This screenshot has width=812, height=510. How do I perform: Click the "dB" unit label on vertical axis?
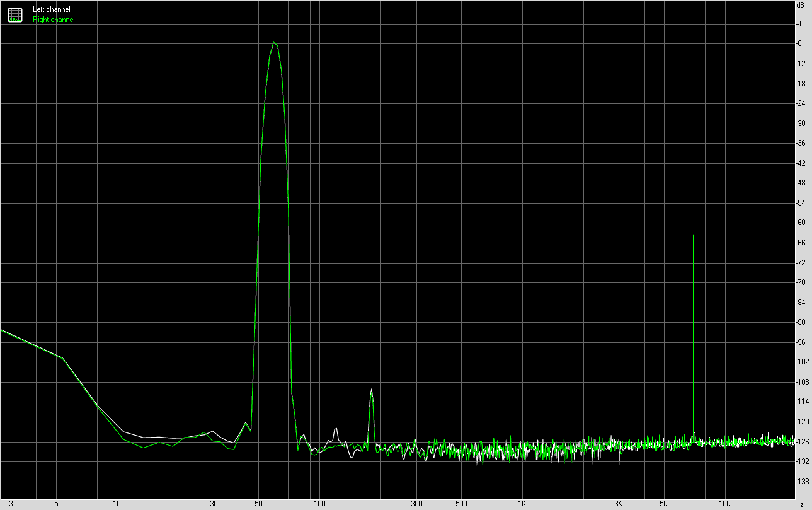point(800,4)
